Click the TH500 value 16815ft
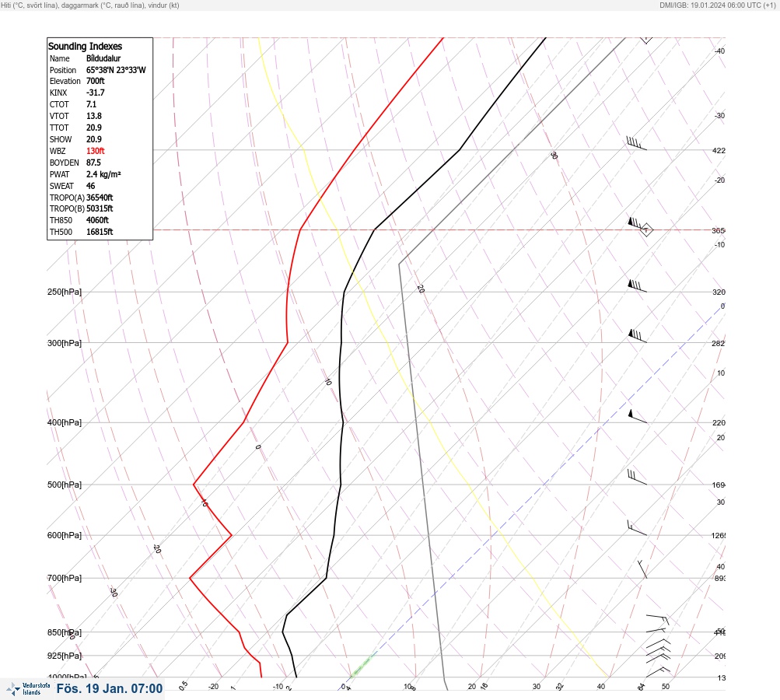The width and height of the screenshot is (780, 700). pyautogui.click(x=100, y=232)
